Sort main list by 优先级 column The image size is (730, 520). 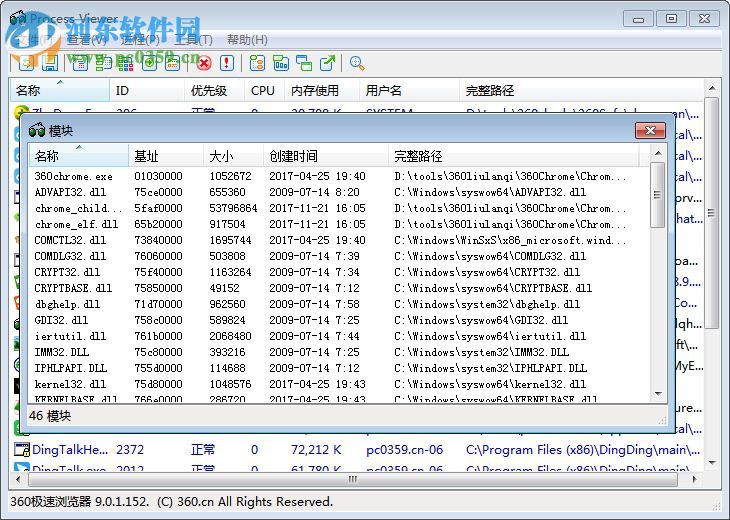coord(214,90)
